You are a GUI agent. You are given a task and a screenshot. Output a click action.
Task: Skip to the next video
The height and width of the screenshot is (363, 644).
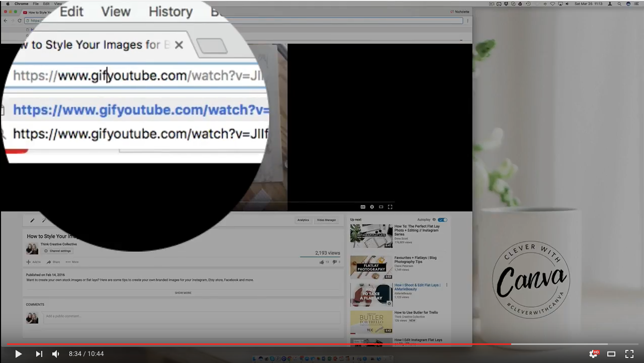click(39, 354)
